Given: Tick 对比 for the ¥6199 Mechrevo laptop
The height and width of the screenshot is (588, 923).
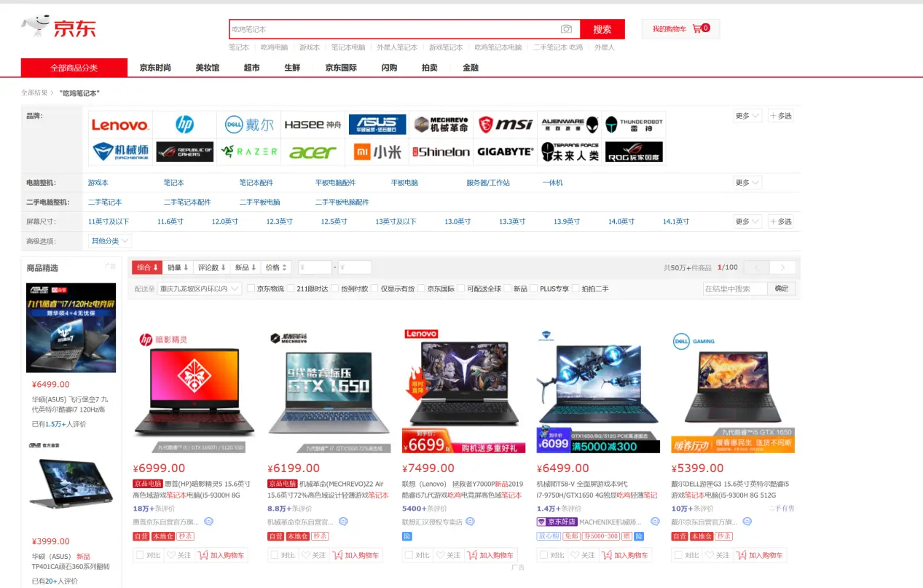Looking at the screenshot, I should 274,555.
